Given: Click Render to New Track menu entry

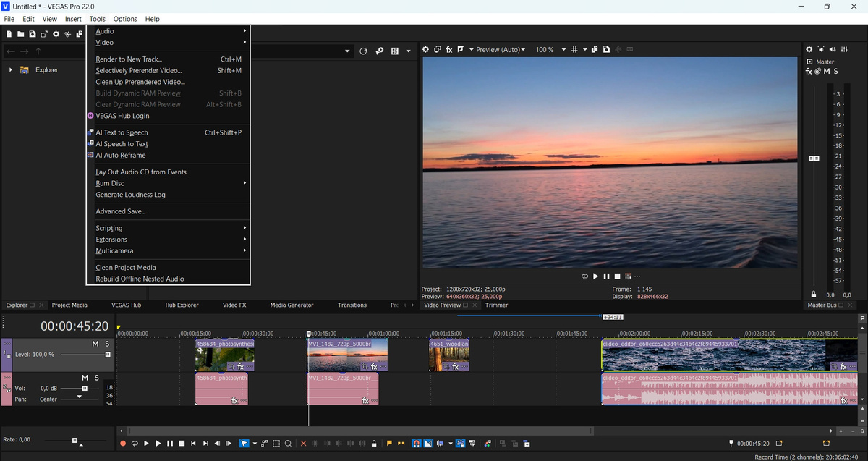Looking at the screenshot, I should click(129, 59).
